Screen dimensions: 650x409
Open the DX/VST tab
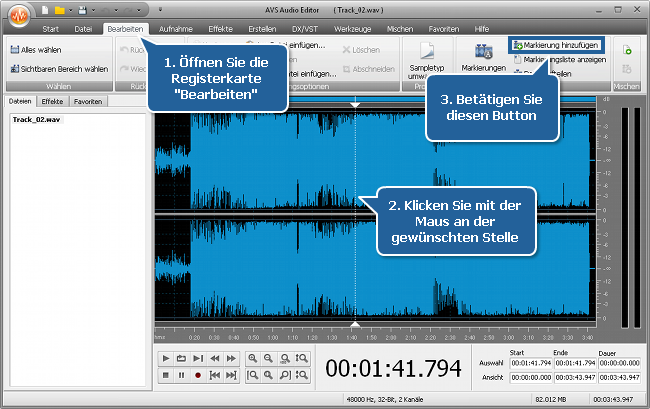(305, 29)
